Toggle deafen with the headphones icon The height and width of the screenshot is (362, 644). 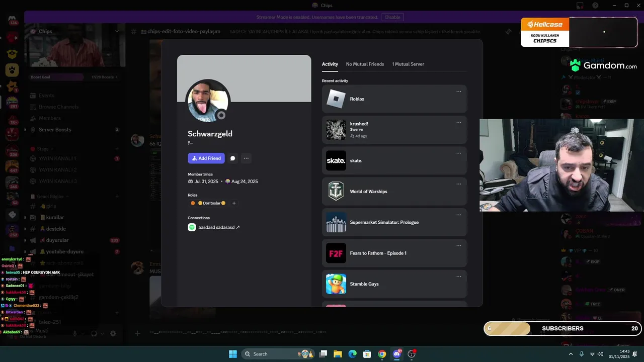pos(94,333)
